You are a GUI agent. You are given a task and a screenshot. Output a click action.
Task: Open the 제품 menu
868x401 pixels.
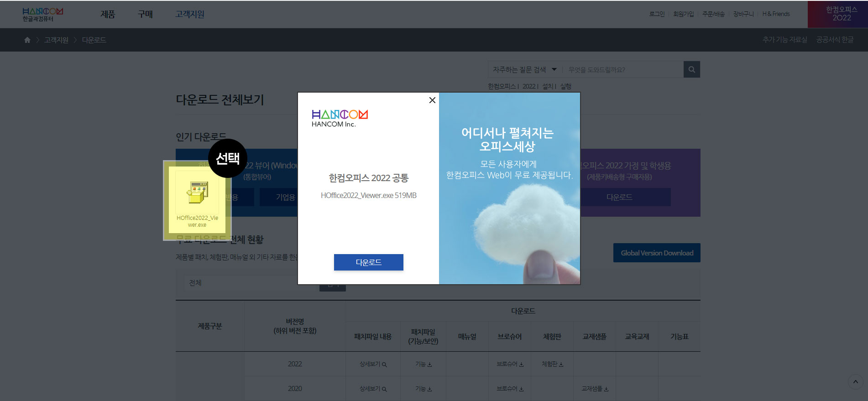108,14
